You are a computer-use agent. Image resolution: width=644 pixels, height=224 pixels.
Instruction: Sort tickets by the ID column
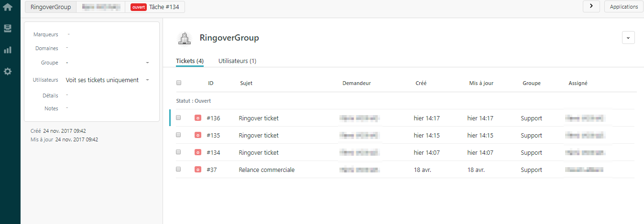(x=211, y=83)
